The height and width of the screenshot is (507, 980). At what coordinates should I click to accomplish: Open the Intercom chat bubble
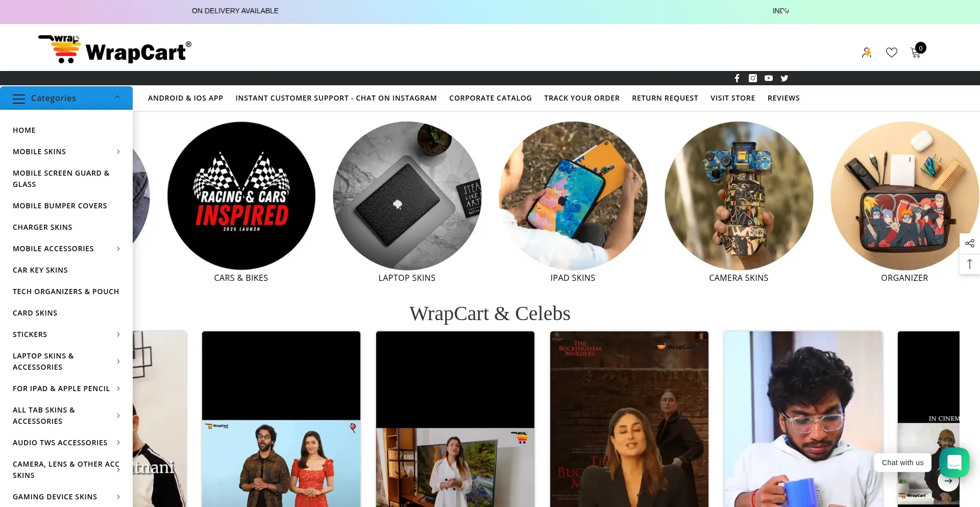(x=954, y=463)
